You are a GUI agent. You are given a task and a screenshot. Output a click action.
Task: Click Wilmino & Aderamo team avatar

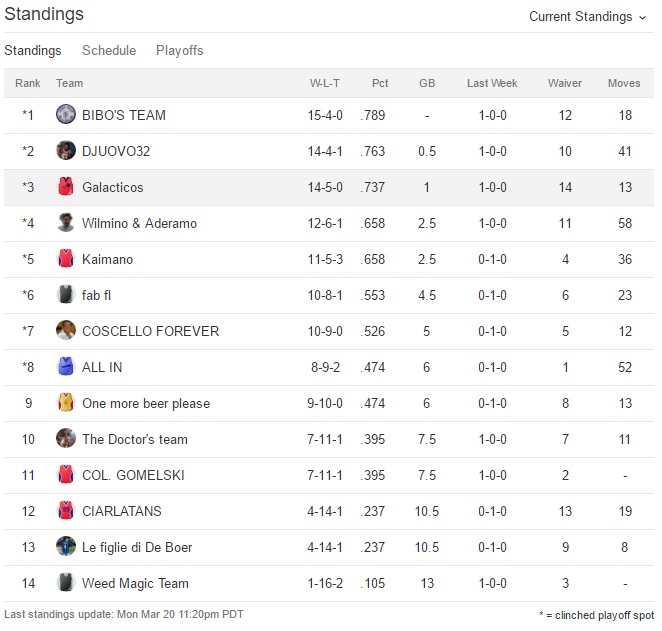coord(66,223)
